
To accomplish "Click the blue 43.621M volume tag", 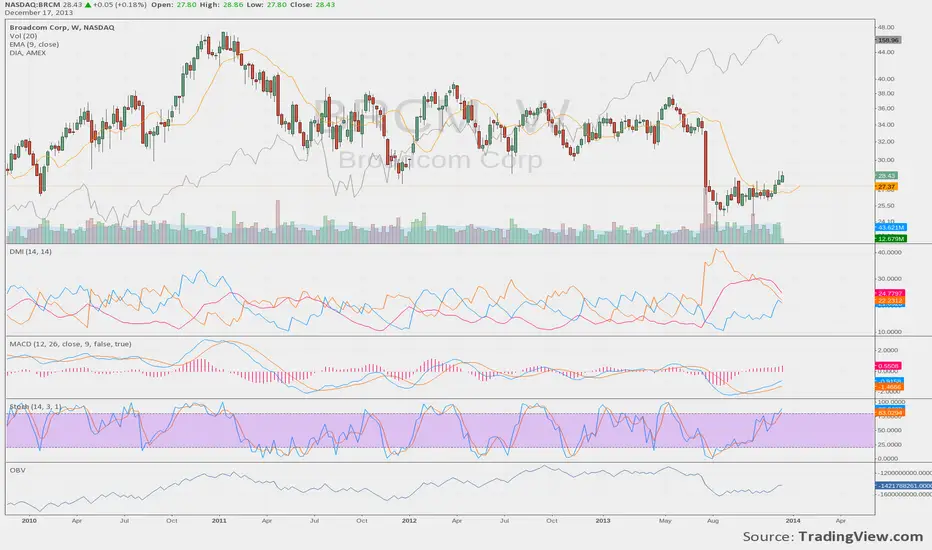I will [x=890, y=228].
